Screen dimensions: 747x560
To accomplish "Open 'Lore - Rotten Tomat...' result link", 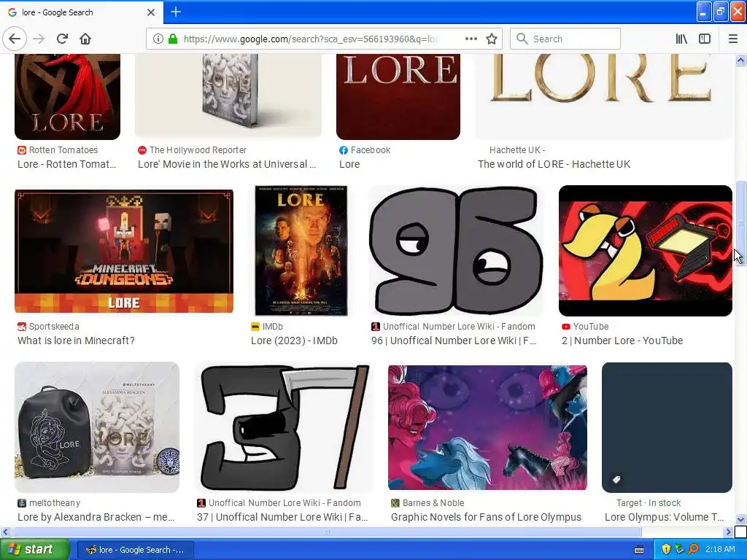I will [66, 164].
